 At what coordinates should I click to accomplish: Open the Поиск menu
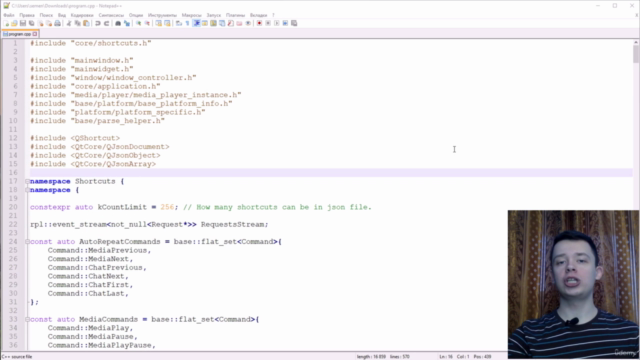point(46,15)
